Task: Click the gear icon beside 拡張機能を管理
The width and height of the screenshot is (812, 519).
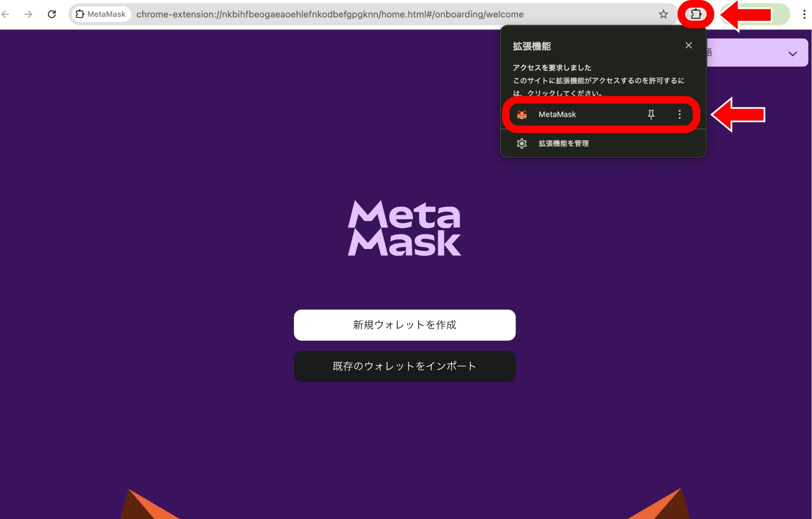Action: click(x=522, y=143)
